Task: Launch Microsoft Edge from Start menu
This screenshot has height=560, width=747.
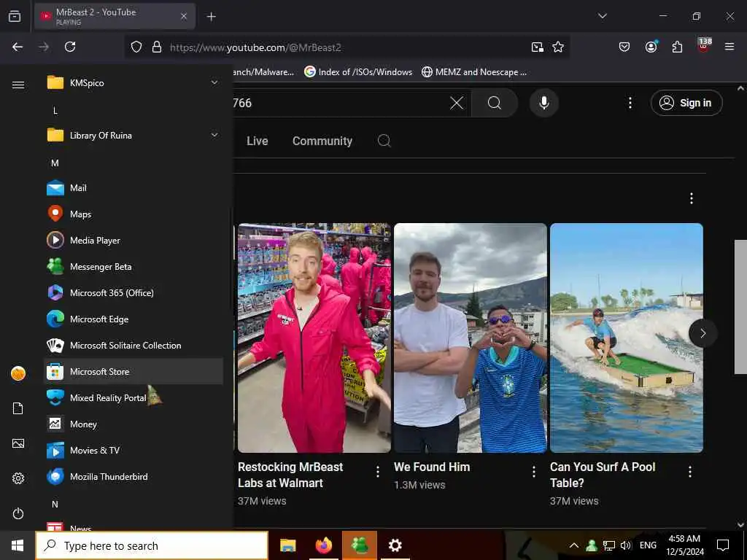Action: coord(133,319)
